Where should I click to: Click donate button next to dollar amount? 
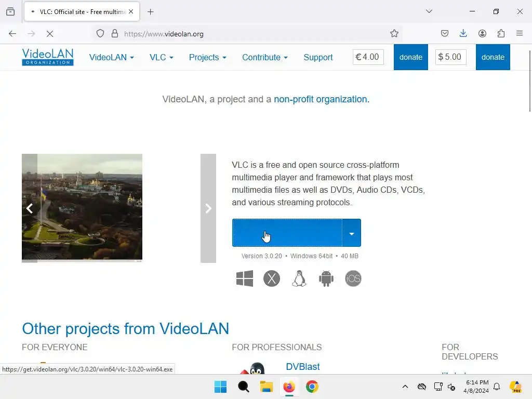pos(493,57)
